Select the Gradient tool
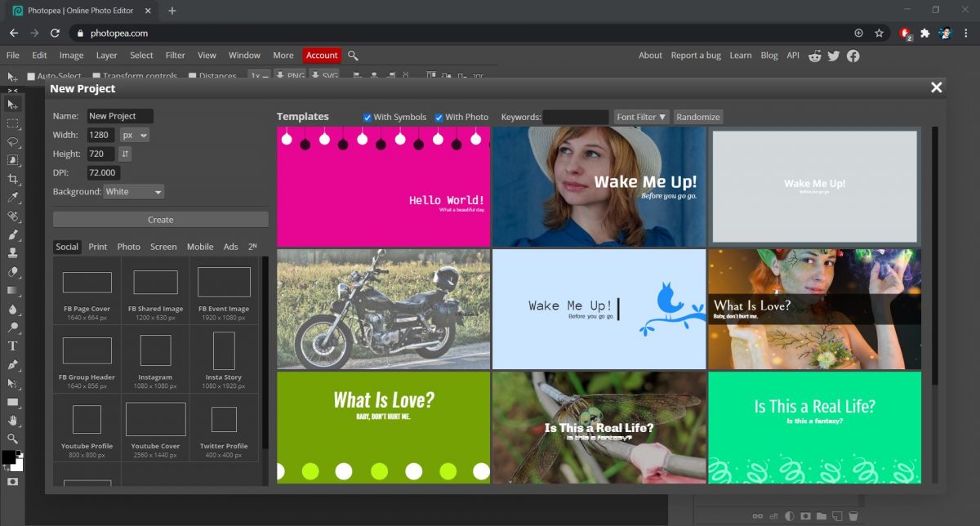Screen dimensions: 980x526 pyautogui.click(x=11, y=291)
